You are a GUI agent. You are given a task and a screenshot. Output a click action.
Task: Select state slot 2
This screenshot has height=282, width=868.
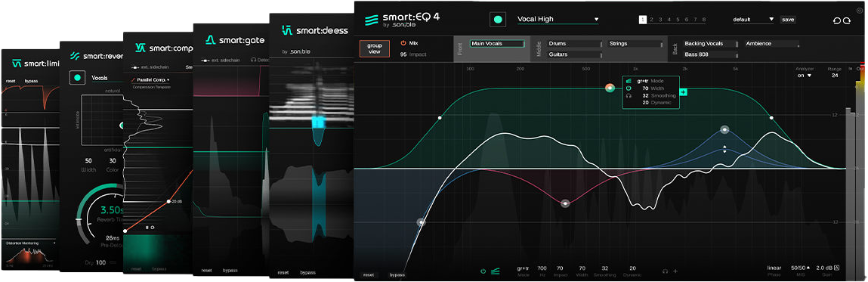pos(651,20)
